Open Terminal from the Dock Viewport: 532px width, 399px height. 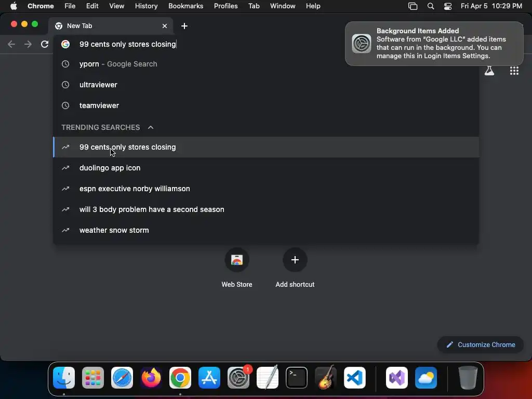(x=297, y=378)
